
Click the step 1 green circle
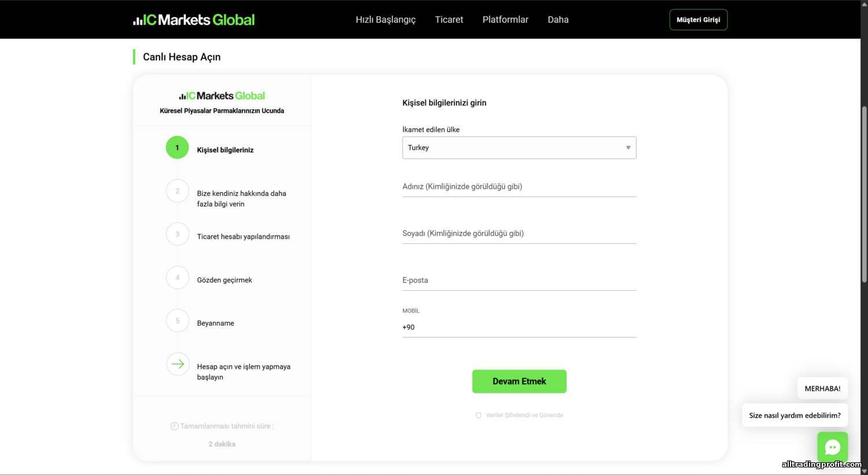pyautogui.click(x=177, y=148)
